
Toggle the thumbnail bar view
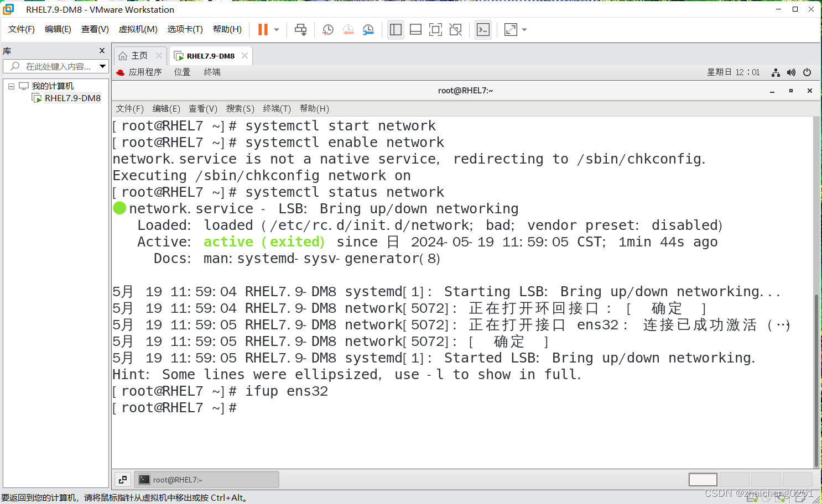[415, 30]
